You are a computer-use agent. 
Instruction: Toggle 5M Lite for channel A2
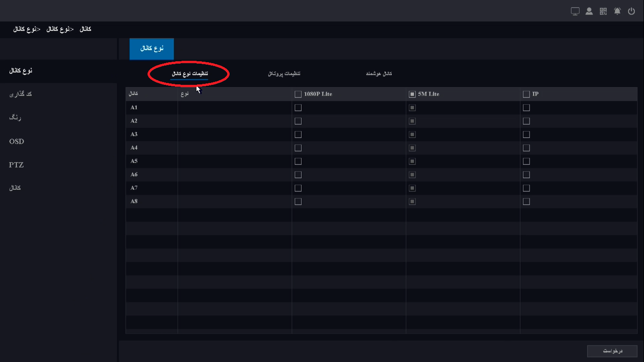click(412, 121)
